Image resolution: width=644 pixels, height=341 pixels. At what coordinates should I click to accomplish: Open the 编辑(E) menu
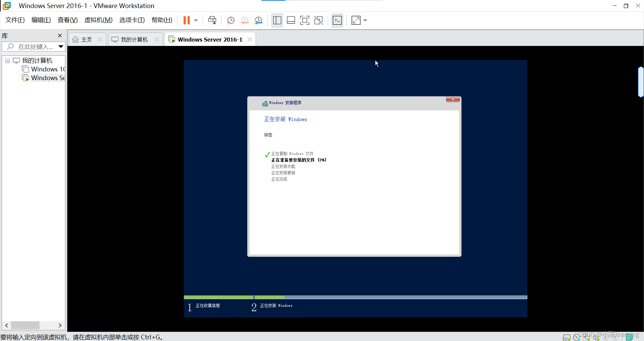coord(41,20)
